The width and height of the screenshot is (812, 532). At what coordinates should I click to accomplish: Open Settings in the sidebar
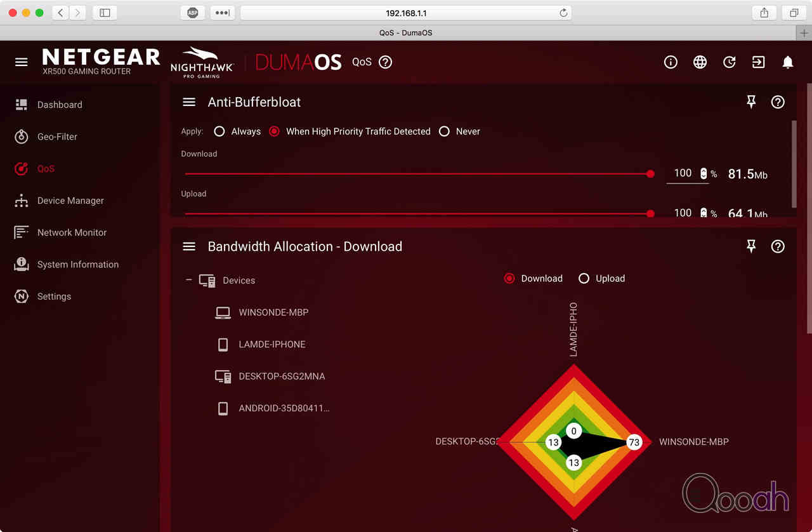54,296
